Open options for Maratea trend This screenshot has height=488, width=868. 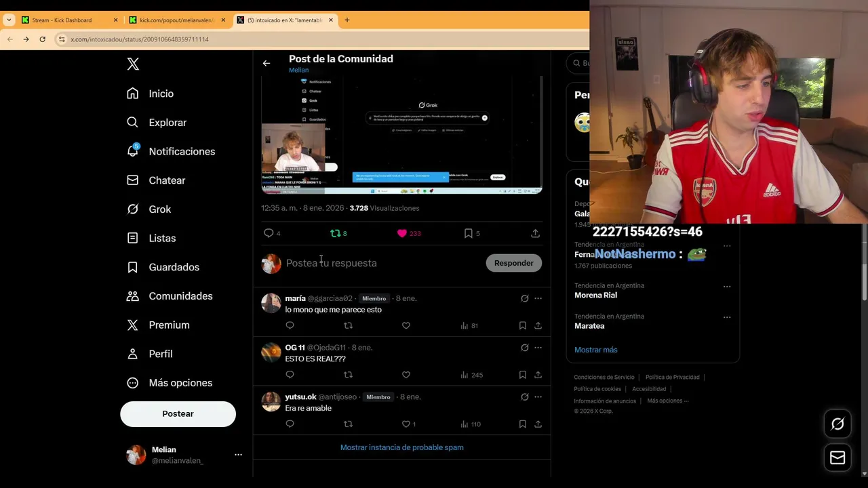727,317
